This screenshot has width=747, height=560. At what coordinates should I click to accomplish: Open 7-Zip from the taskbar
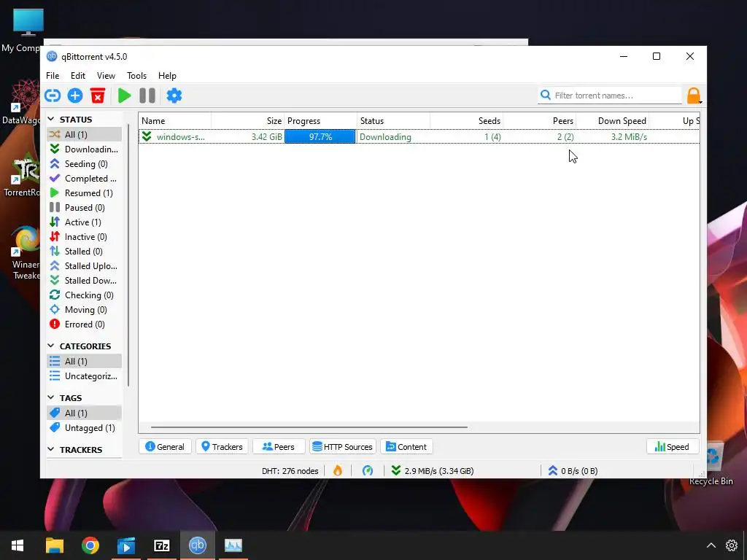tap(161, 545)
